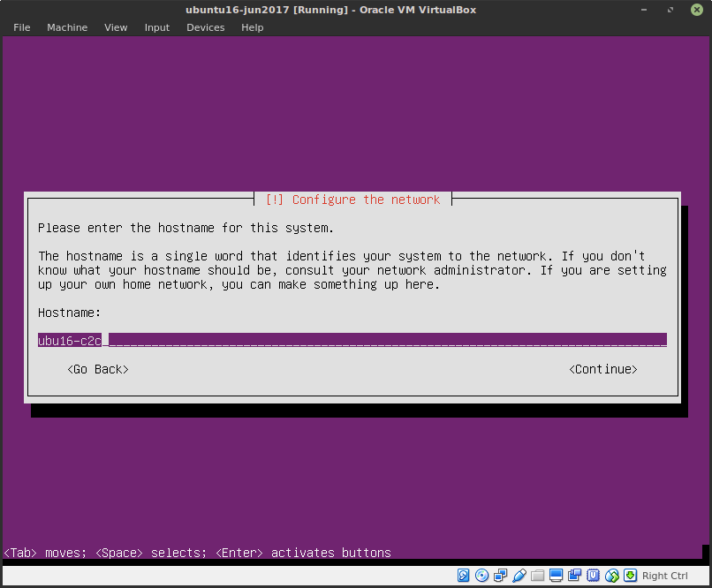Screen dimensions: 712x588
Task: Toggle mouse pointer integration status icon
Action: [x=611, y=575]
